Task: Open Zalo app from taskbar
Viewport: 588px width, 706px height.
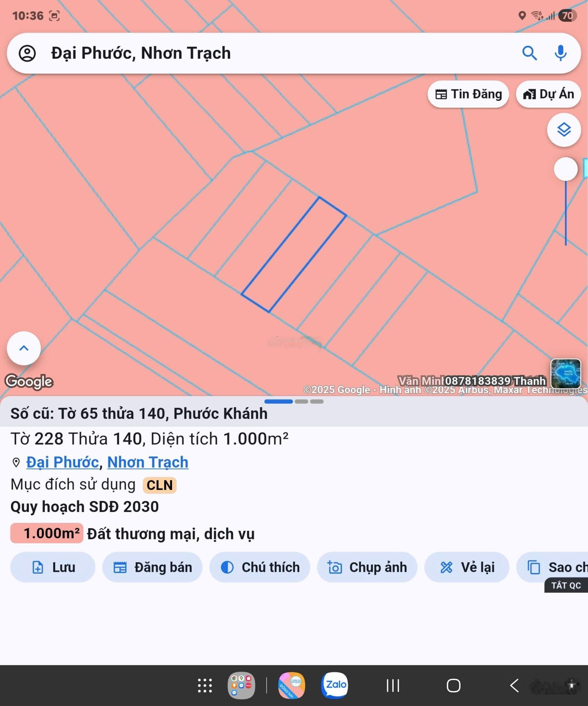Action: [x=334, y=685]
